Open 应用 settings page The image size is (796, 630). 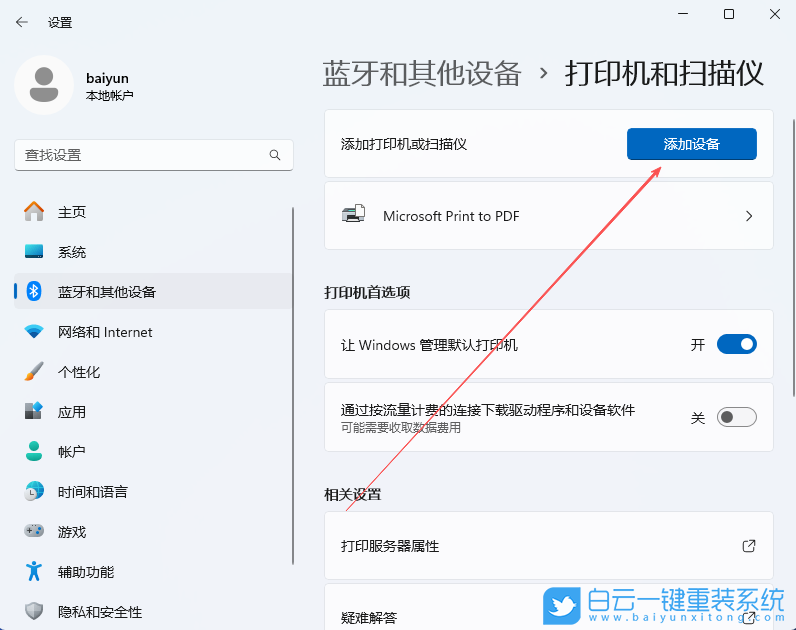pos(152,412)
